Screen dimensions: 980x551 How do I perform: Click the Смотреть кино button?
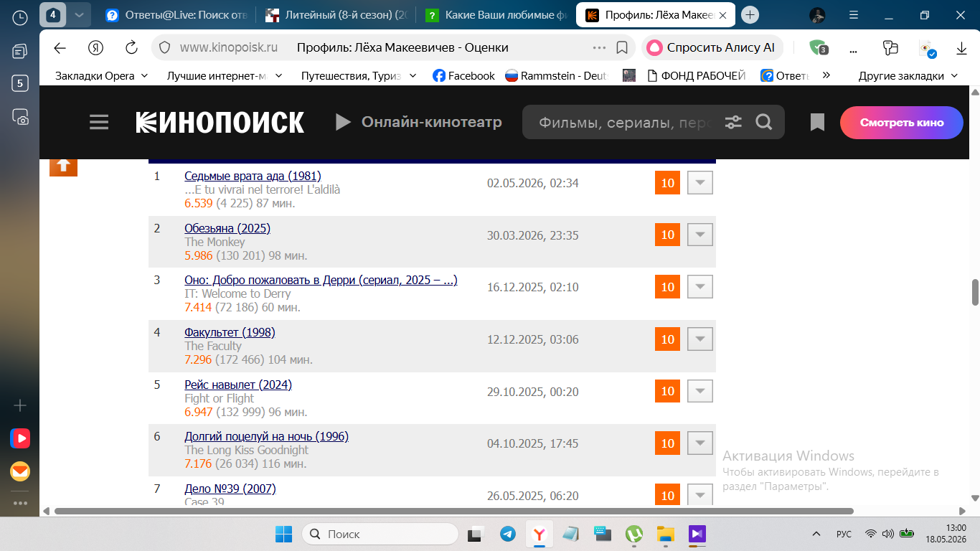902,123
